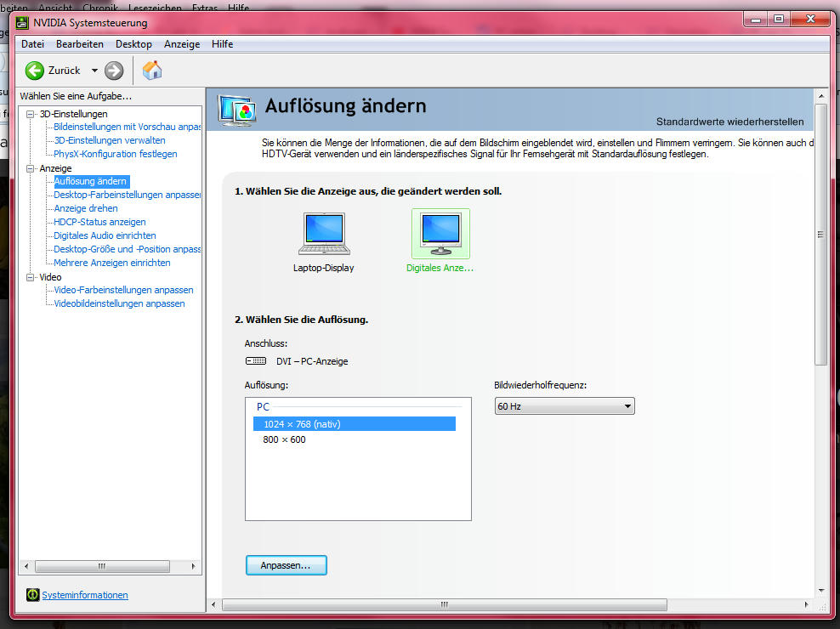Click the Systeminformationen green icon

coord(32,595)
